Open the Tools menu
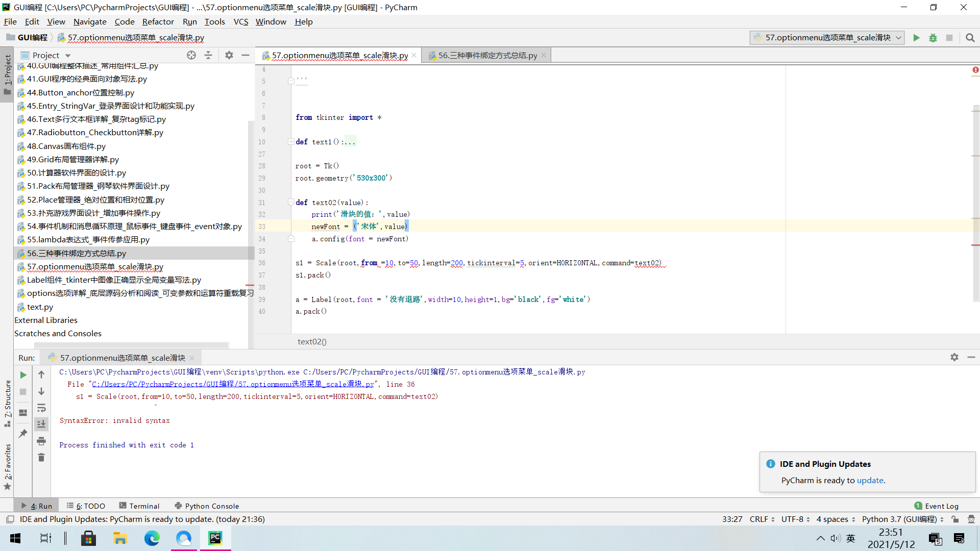This screenshot has height=551, width=980. (214, 21)
